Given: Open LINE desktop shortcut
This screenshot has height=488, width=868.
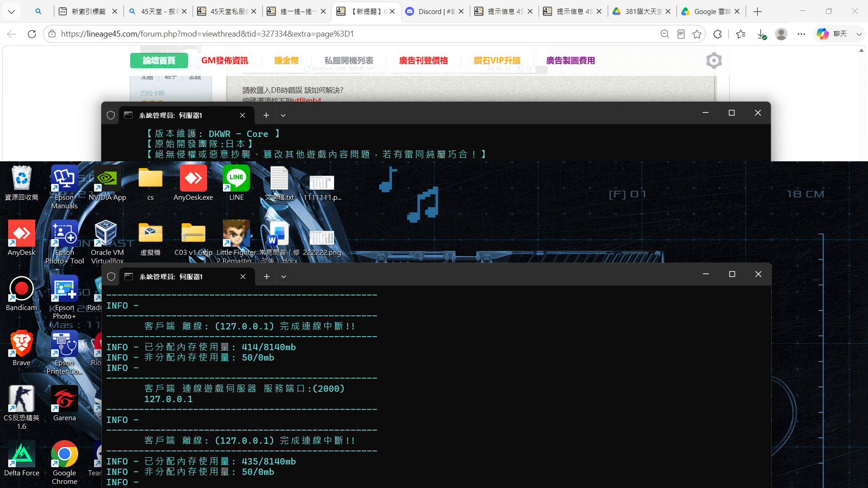Looking at the screenshot, I should (x=236, y=183).
